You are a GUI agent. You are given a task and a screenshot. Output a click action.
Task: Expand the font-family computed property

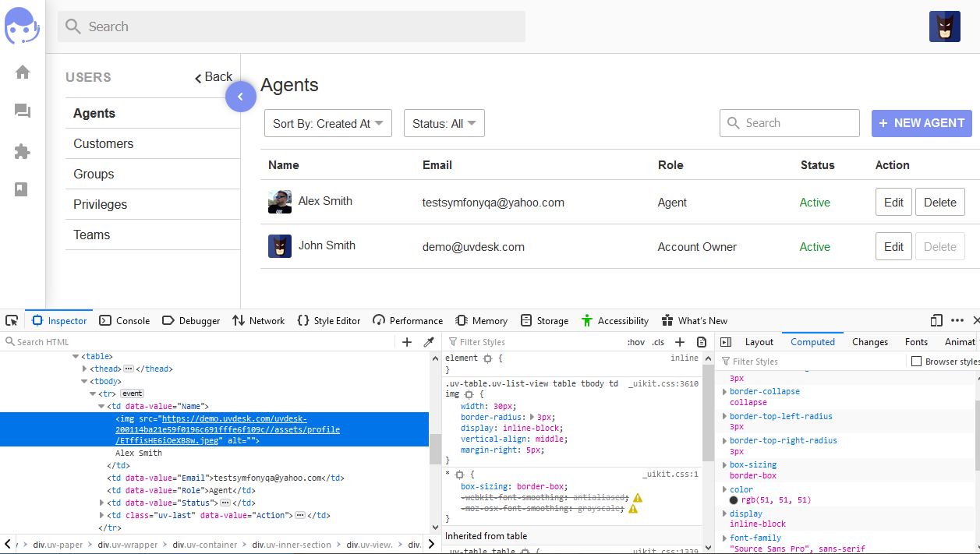coord(724,538)
